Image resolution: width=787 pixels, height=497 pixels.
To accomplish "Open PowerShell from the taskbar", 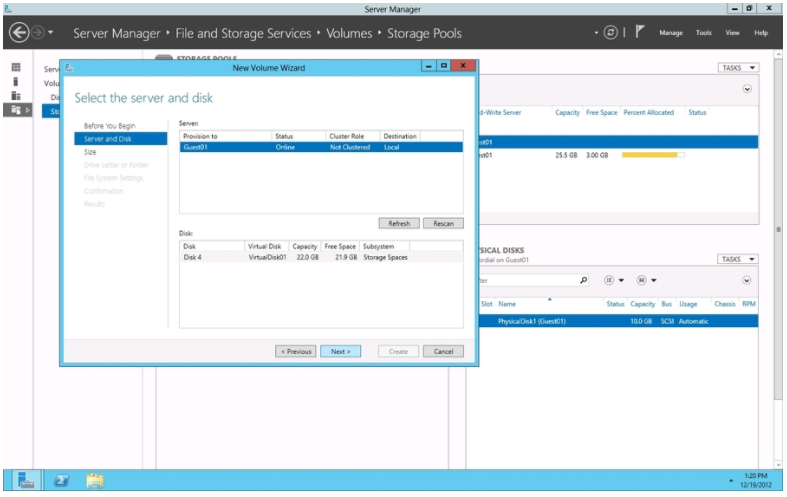I will (61, 480).
